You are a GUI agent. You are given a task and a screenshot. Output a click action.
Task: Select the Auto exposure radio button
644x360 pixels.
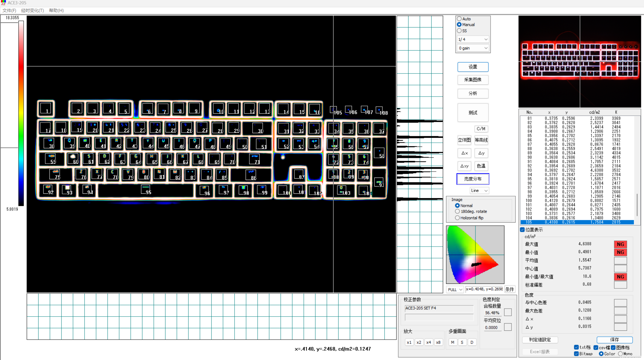point(459,19)
